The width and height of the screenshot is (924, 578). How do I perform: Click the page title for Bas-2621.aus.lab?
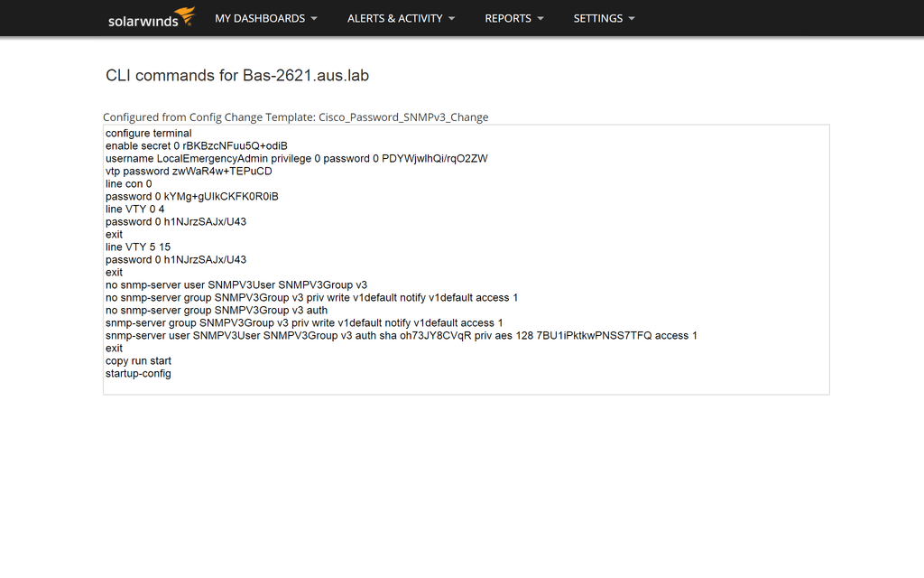[x=237, y=76]
